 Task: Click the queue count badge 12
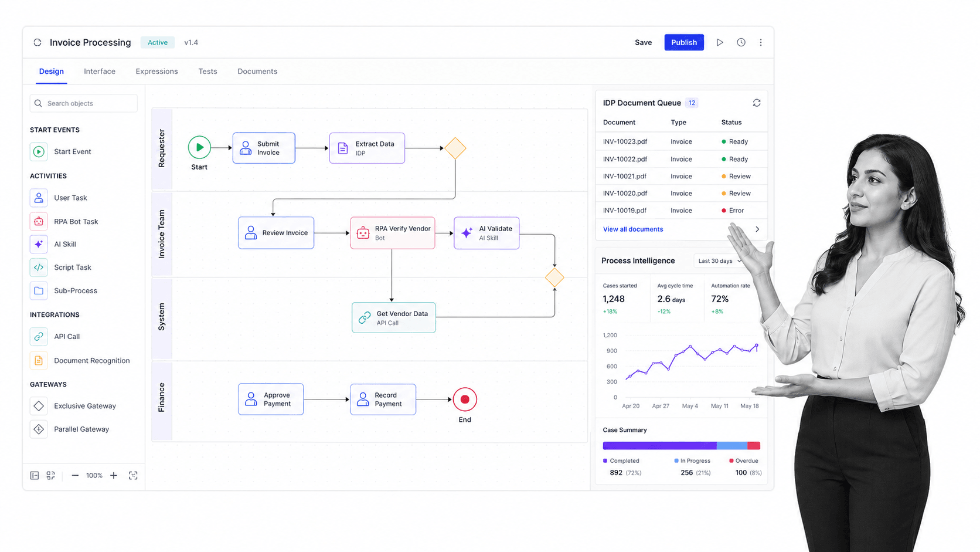click(x=692, y=103)
